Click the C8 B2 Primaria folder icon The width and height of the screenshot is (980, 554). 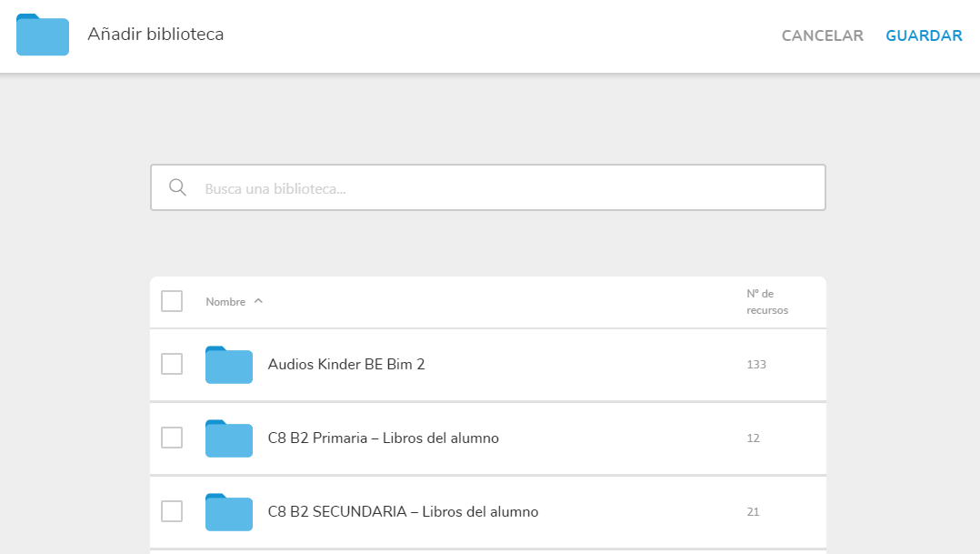pyautogui.click(x=229, y=438)
